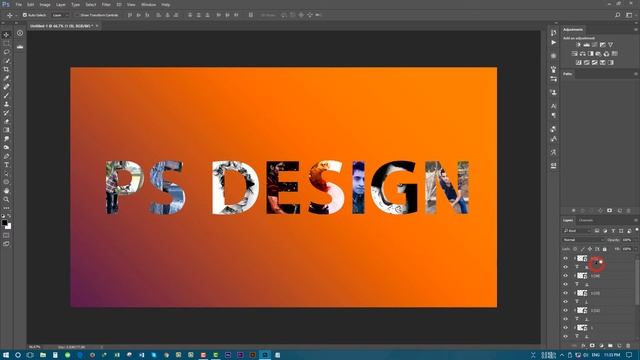Add a Hue/Saturation adjustment layer
The image size is (640, 360).
(x=574, y=53)
